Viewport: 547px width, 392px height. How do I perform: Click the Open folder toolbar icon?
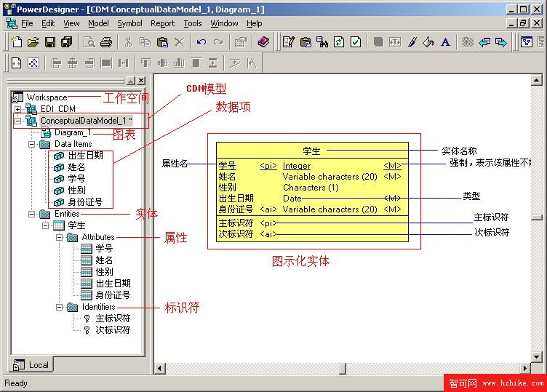tap(33, 42)
